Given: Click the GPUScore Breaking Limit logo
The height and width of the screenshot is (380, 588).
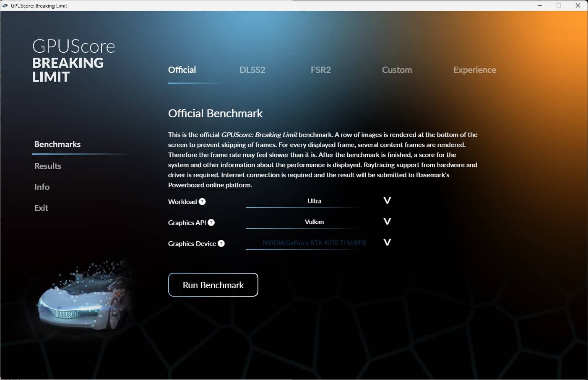Looking at the screenshot, I should (x=73, y=61).
